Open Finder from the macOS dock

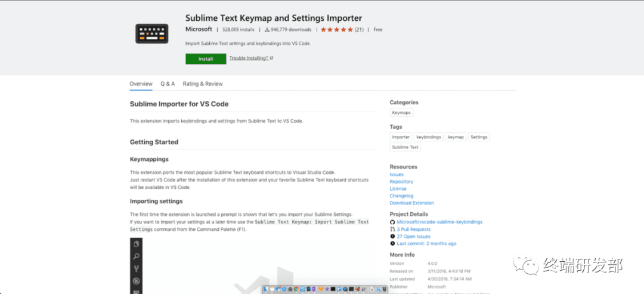(x=266, y=289)
